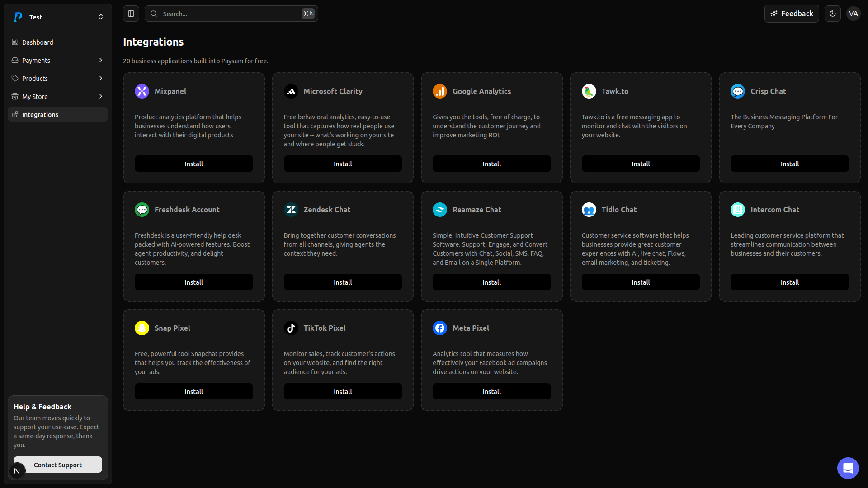The width and height of the screenshot is (868, 488).
Task: Click the Google Analytics logo icon
Action: (x=440, y=91)
